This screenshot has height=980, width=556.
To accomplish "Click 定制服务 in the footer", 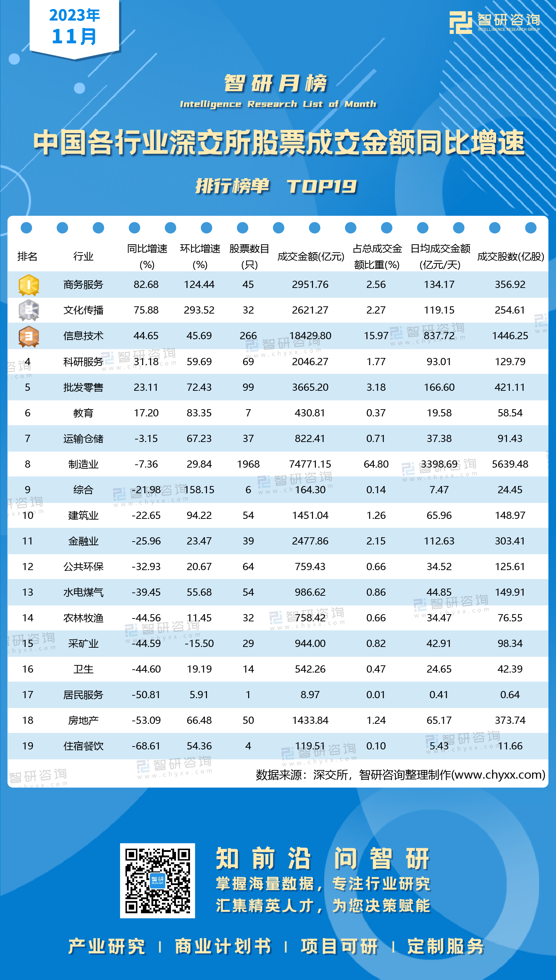I will tap(446, 946).
